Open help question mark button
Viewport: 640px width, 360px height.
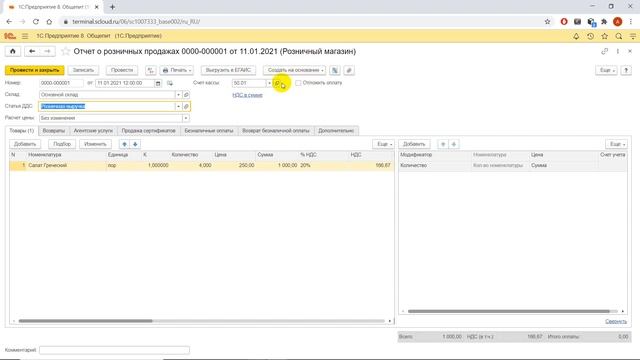tap(626, 70)
